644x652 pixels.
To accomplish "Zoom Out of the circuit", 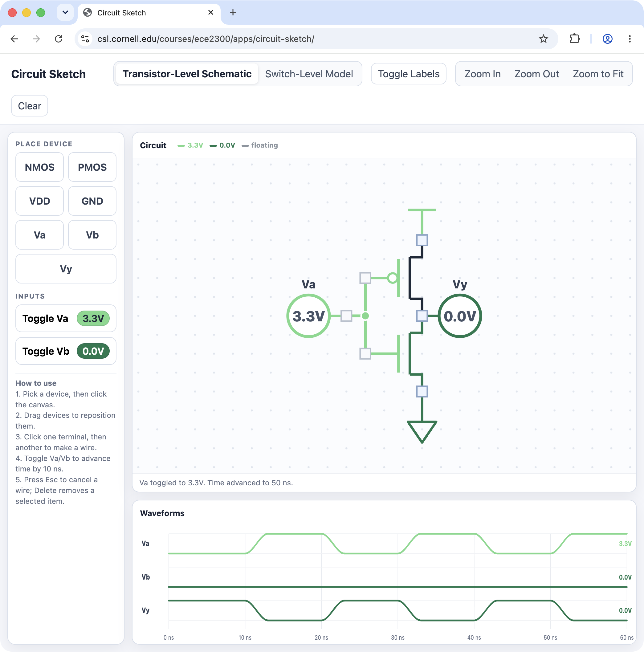I will [537, 74].
